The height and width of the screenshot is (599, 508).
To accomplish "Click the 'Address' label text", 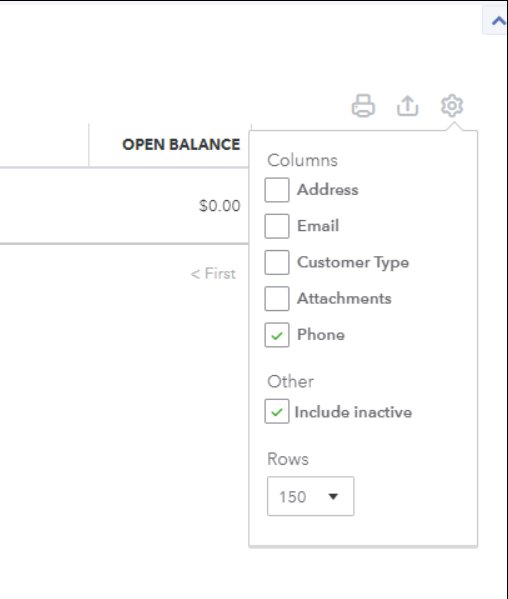I will (x=328, y=189).
